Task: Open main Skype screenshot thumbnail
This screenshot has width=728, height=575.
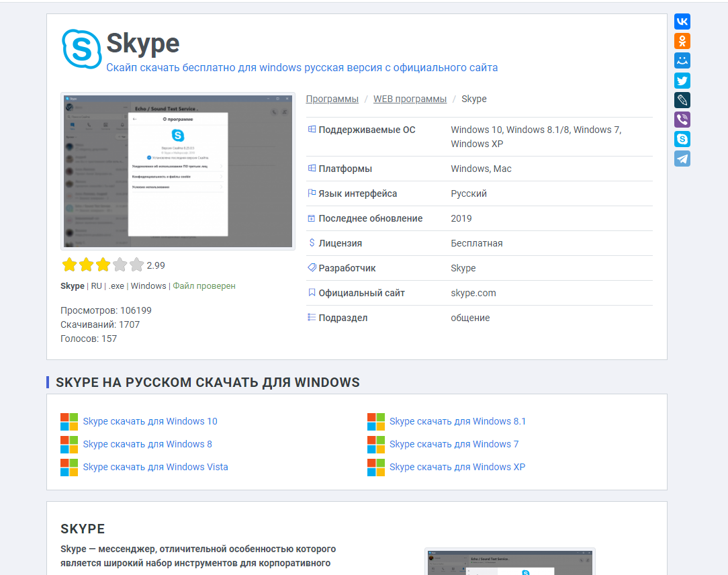Action: (178, 171)
